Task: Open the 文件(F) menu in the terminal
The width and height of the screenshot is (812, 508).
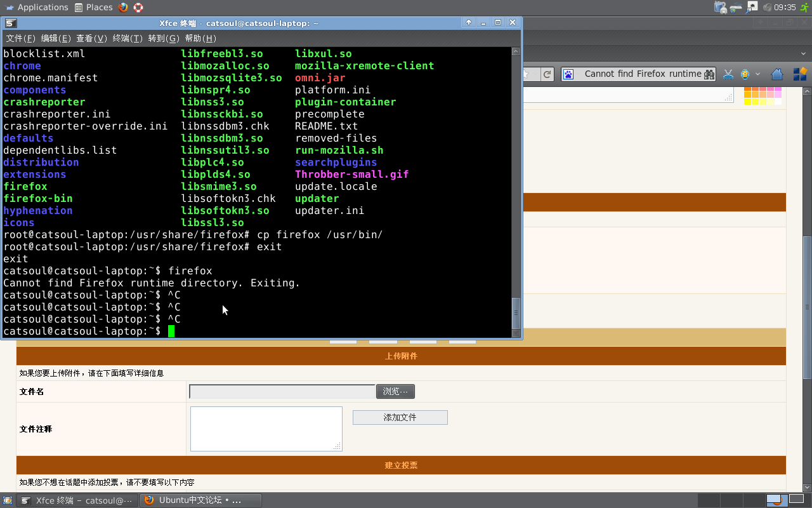Action: click(21, 39)
